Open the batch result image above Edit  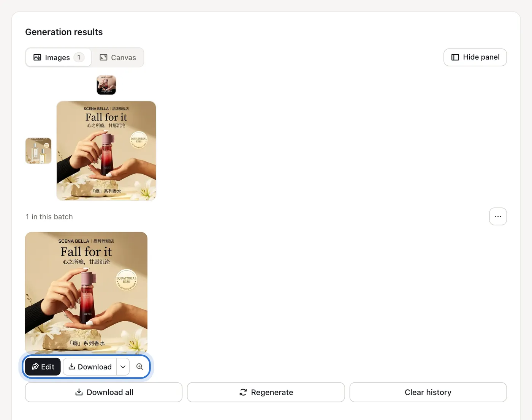pos(86,293)
